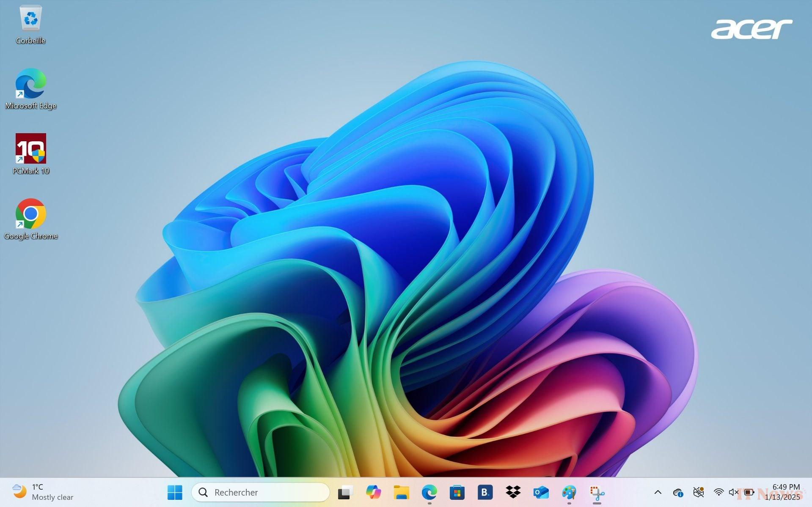Expand the hidden system tray icons chevron
This screenshot has width=812, height=507.
pyautogui.click(x=658, y=492)
